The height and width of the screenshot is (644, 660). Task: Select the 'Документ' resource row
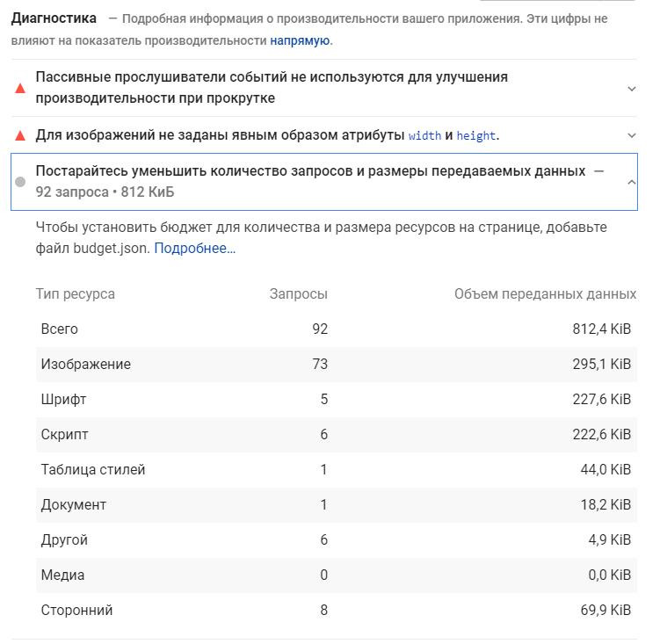pyautogui.click(x=337, y=504)
